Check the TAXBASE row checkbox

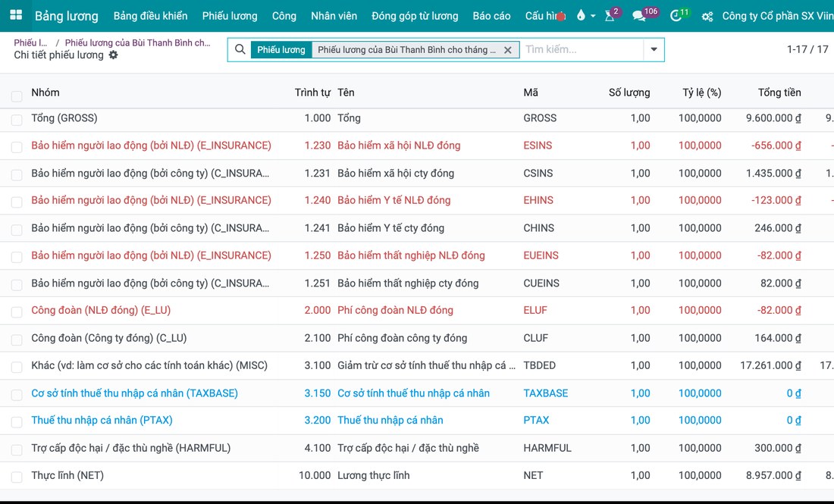(x=17, y=394)
